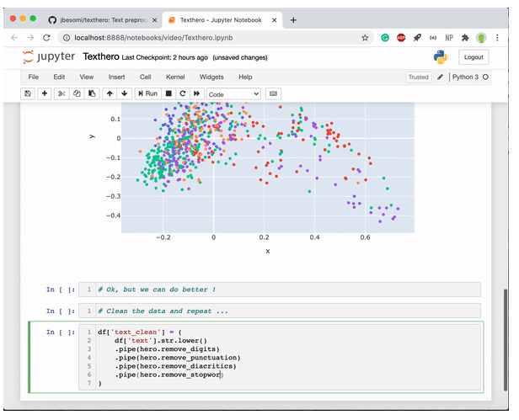
Task: Interrupt the kernel with stop icon
Action: [x=169, y=94]
